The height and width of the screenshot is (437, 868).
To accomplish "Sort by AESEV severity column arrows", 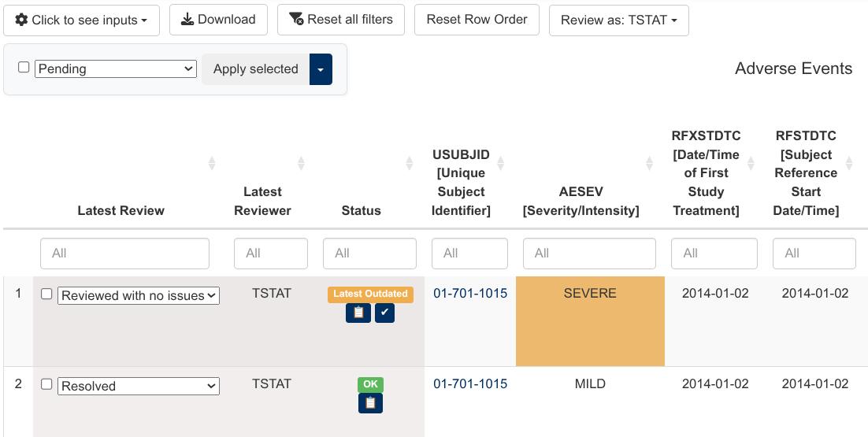I will (x=649, y=163).
